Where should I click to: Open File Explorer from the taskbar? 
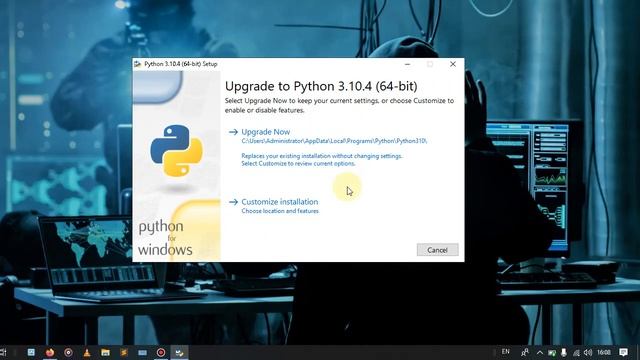click(x=105, y=352)
